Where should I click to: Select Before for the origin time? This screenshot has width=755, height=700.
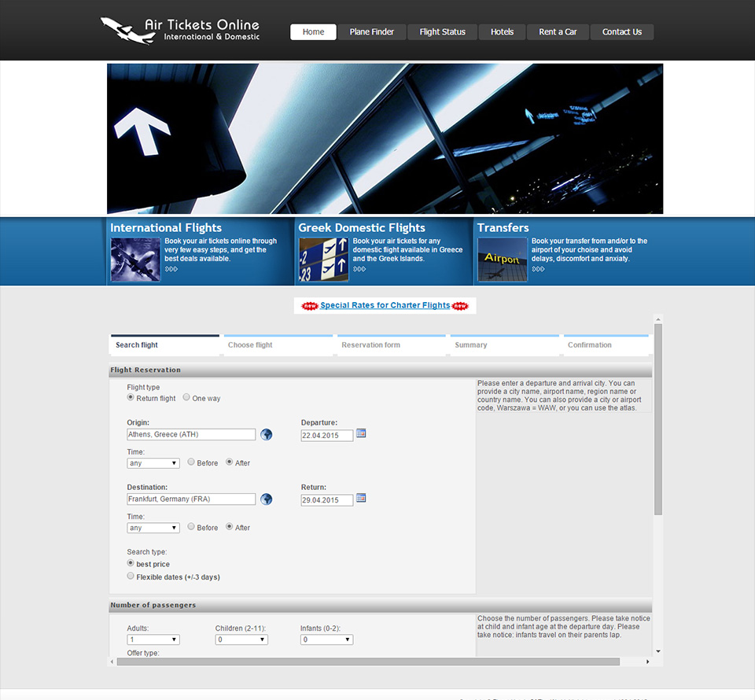coord(191,462)
